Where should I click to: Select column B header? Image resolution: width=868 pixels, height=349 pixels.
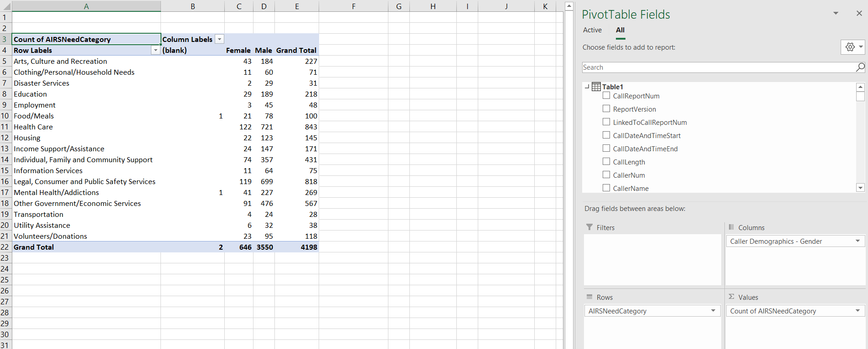[193, 6]
